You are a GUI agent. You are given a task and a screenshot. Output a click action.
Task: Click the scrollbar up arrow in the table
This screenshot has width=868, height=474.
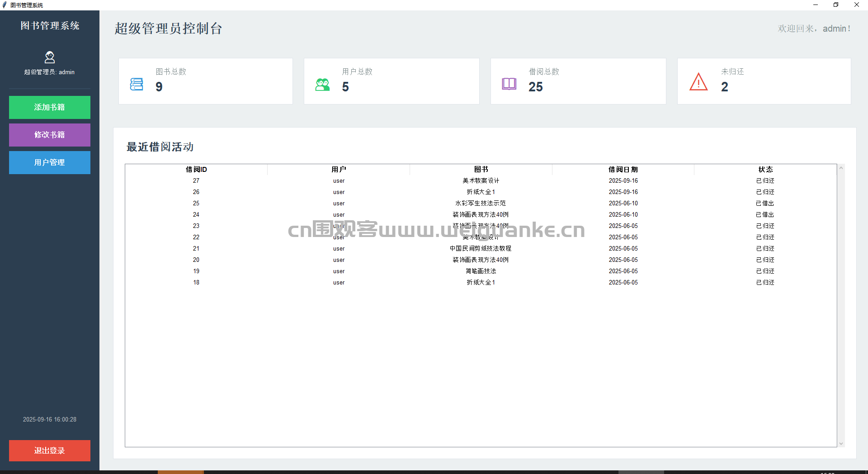coord(841,168)
